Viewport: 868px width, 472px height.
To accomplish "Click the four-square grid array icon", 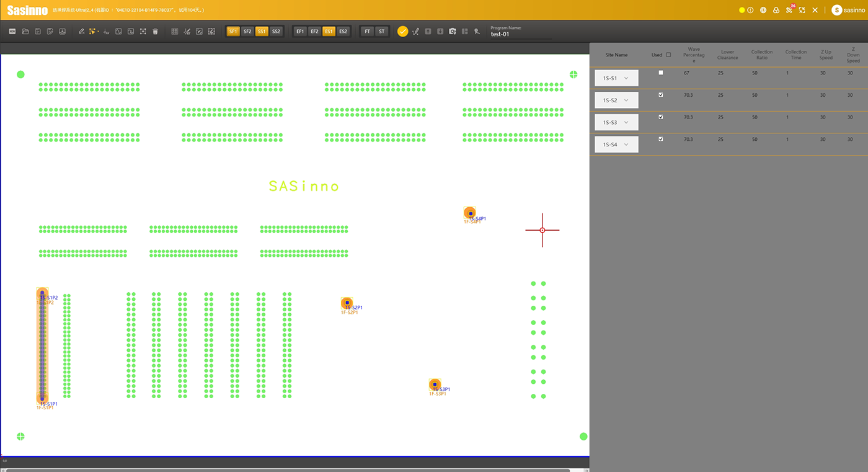I will coord(174,31).
